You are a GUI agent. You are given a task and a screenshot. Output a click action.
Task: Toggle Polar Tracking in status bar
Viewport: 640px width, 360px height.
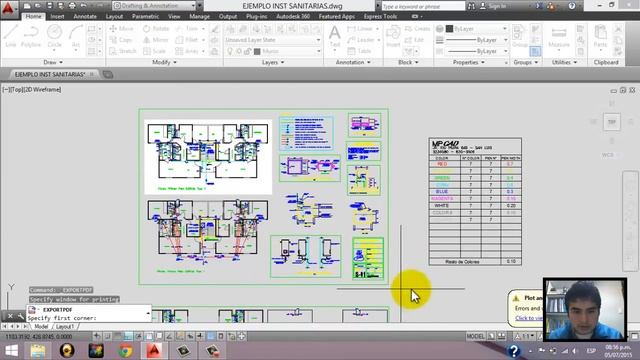(x=138, y=336)
